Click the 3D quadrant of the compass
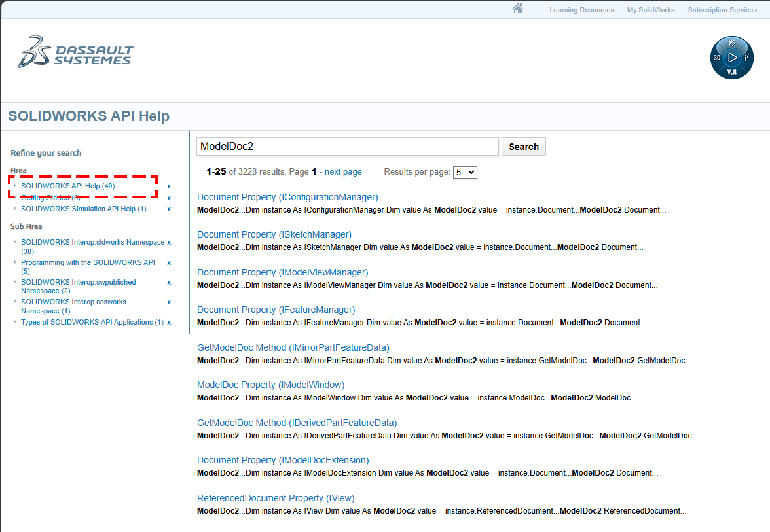The image size is (770, 532). [x=717, y=58]
